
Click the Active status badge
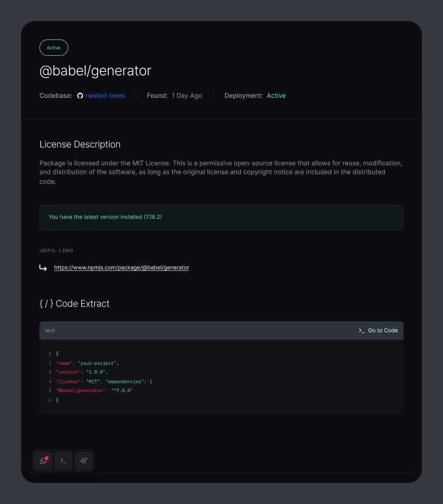[x=54, y=47]
